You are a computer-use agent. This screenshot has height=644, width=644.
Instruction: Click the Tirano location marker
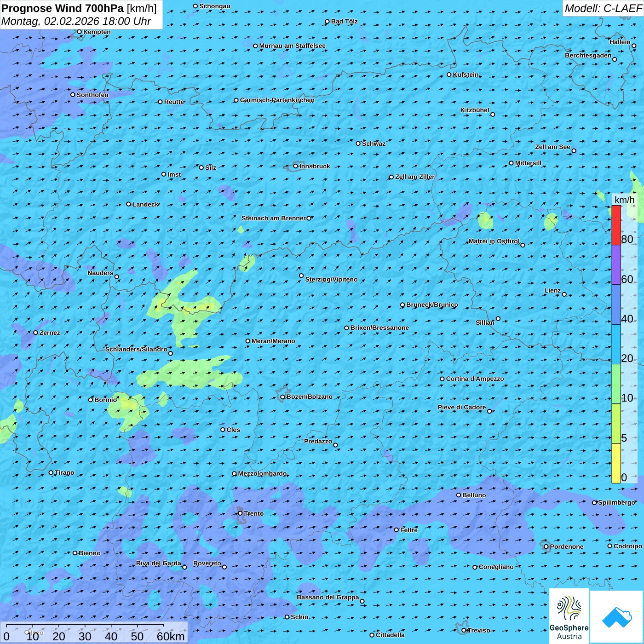51,472
